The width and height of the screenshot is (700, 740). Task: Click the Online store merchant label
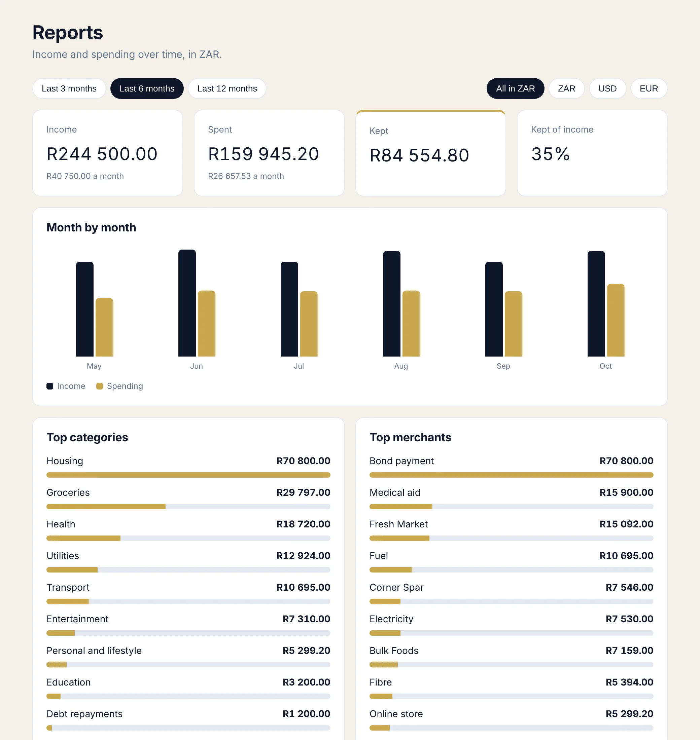(x=396, y=714)
